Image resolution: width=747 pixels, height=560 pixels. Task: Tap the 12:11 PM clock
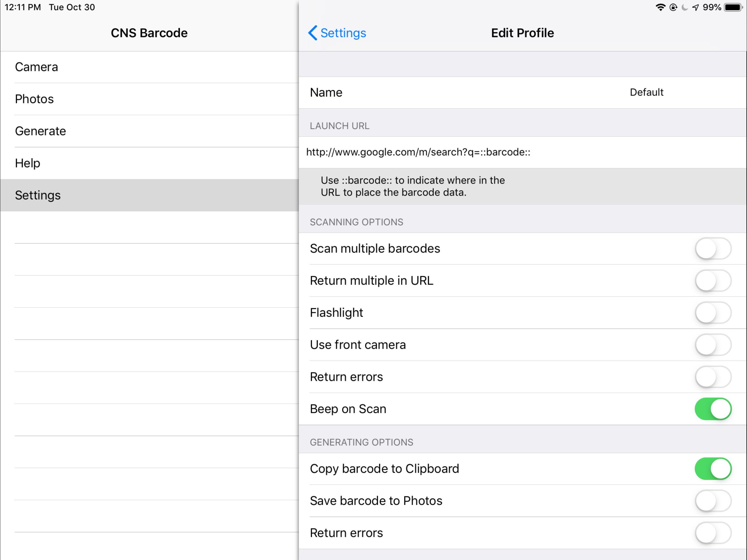tap(23, 7)
